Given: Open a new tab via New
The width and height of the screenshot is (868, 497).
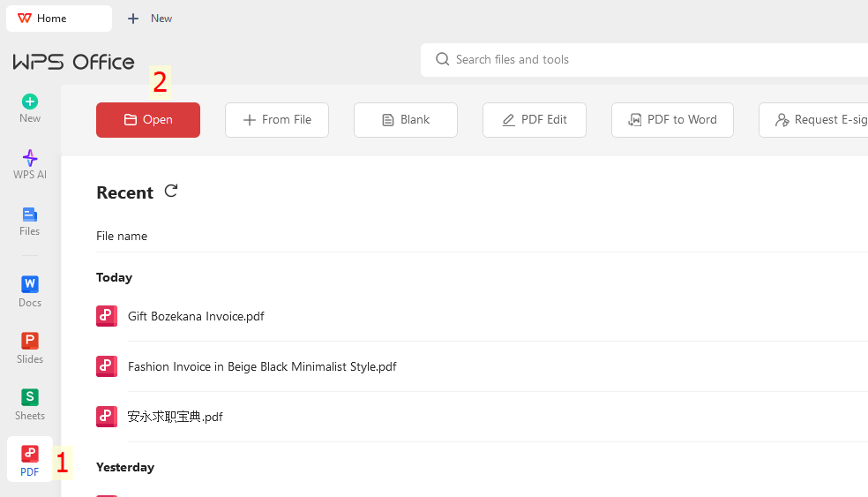Looking at the screenshot, I should [149, 19].
